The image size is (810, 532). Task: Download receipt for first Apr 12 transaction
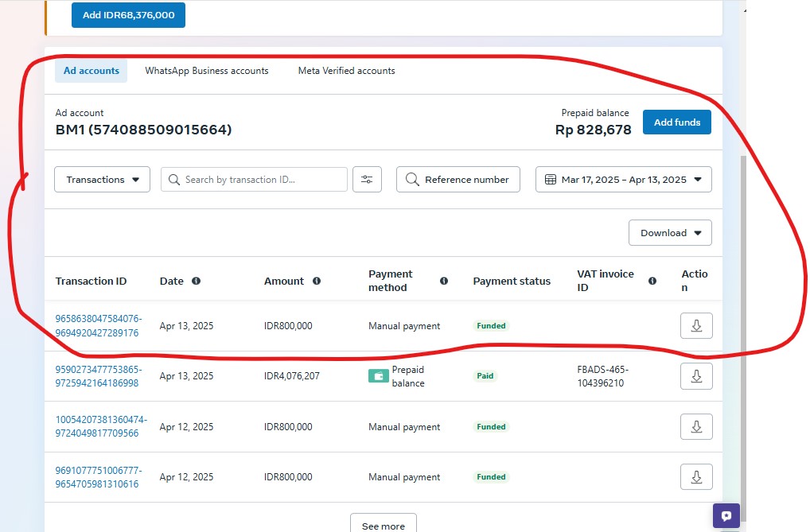point(696,427)
